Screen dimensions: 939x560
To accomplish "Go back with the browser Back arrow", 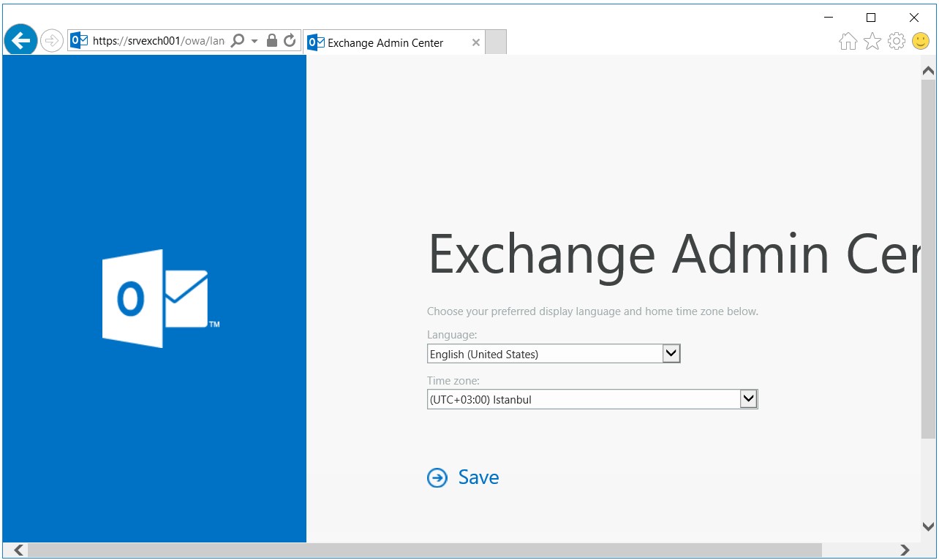I will (x=21, y=41).
